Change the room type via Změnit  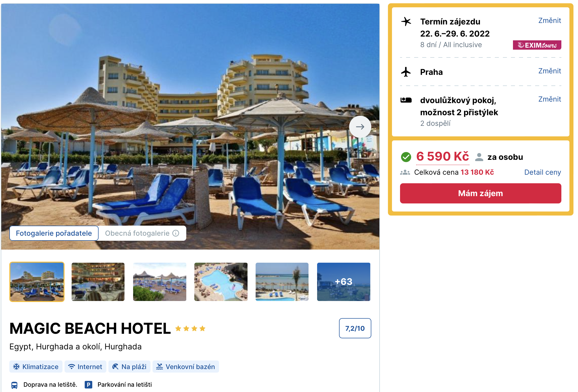click(x=550, y=99)
